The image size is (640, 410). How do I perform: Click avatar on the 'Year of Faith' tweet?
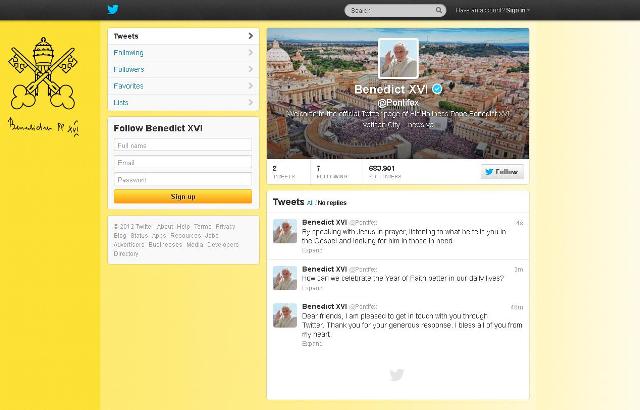pos(285,278)
